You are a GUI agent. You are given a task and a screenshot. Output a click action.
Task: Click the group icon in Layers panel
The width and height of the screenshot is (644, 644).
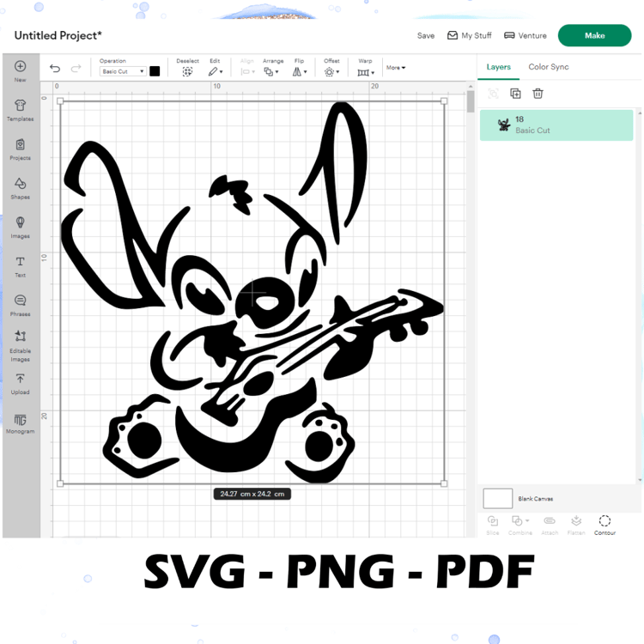point(493,94)
